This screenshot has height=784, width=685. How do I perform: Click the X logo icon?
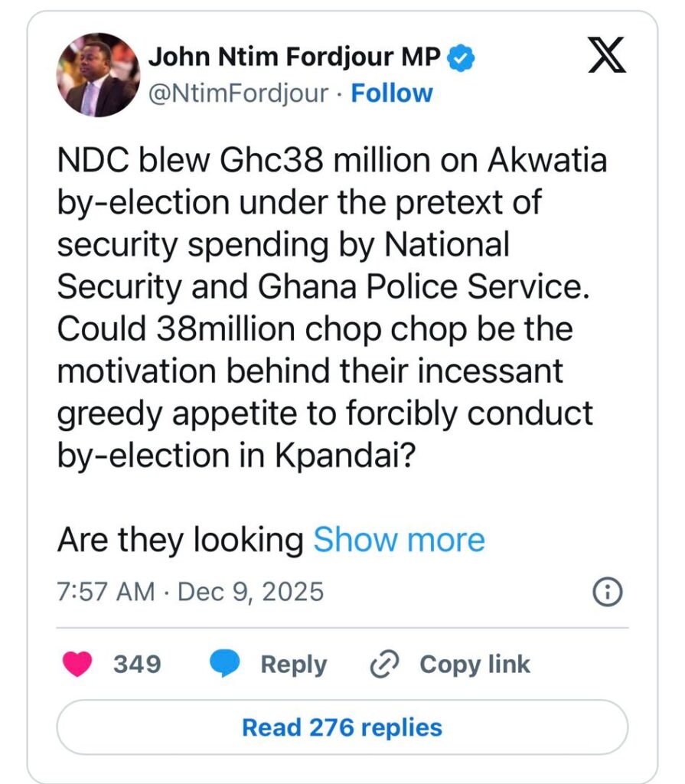click(x=606, y=56)
